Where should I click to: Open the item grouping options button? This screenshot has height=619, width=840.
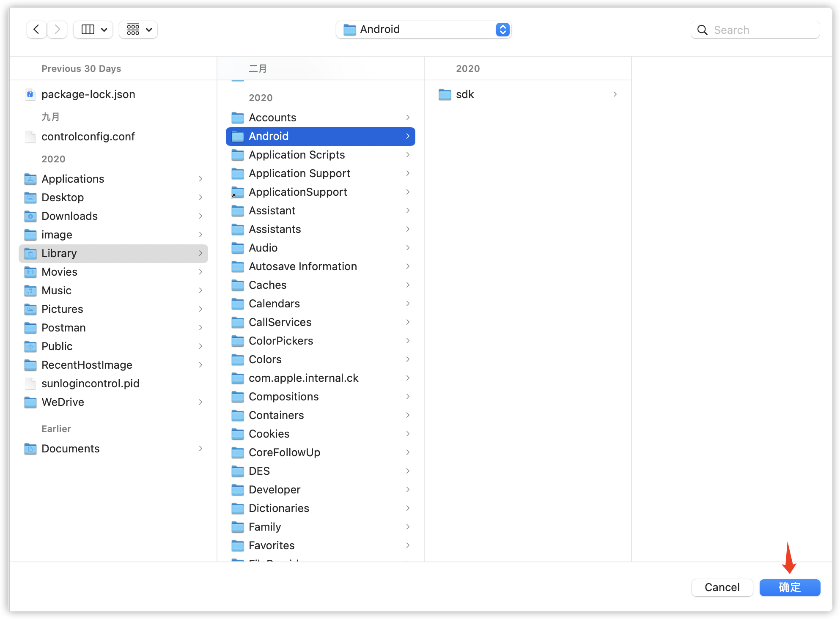pos(138,30)
